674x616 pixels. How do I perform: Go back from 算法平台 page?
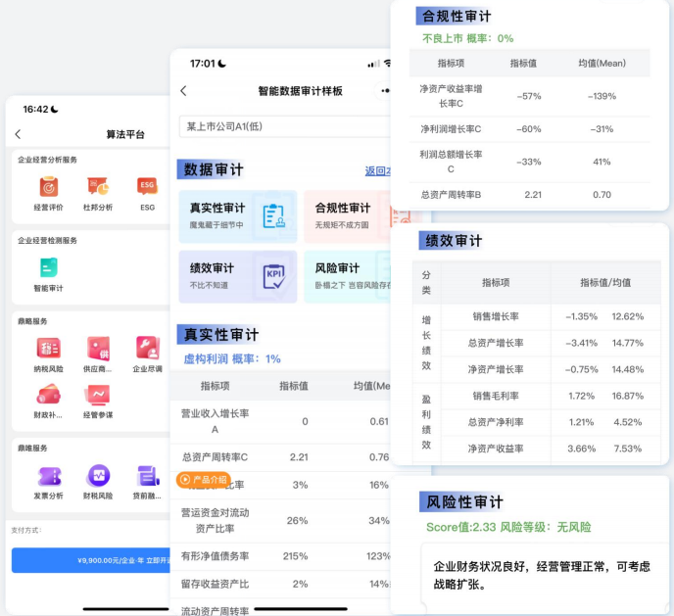[18, 134]
